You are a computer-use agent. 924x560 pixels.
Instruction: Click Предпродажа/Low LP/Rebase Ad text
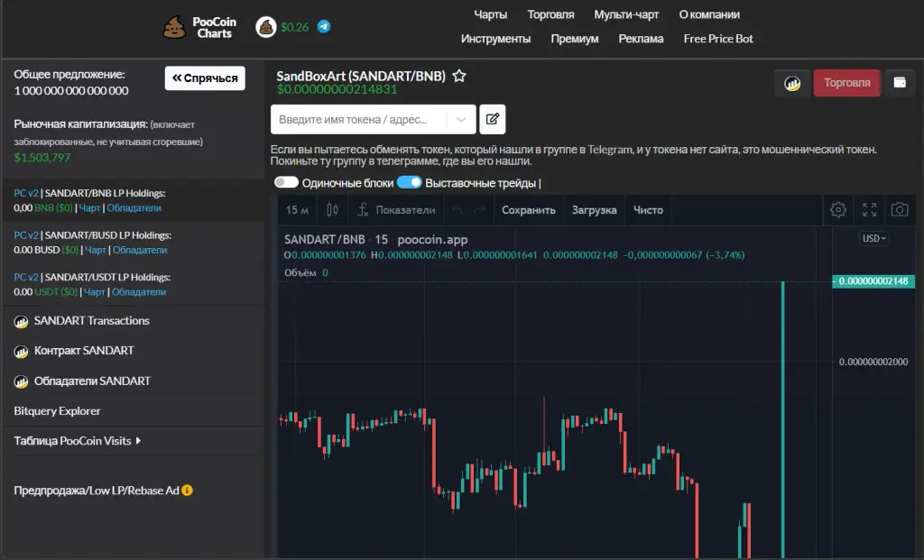point(96,490)
